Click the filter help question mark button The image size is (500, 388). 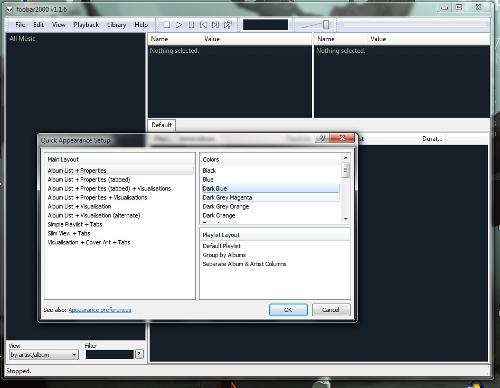139,354
